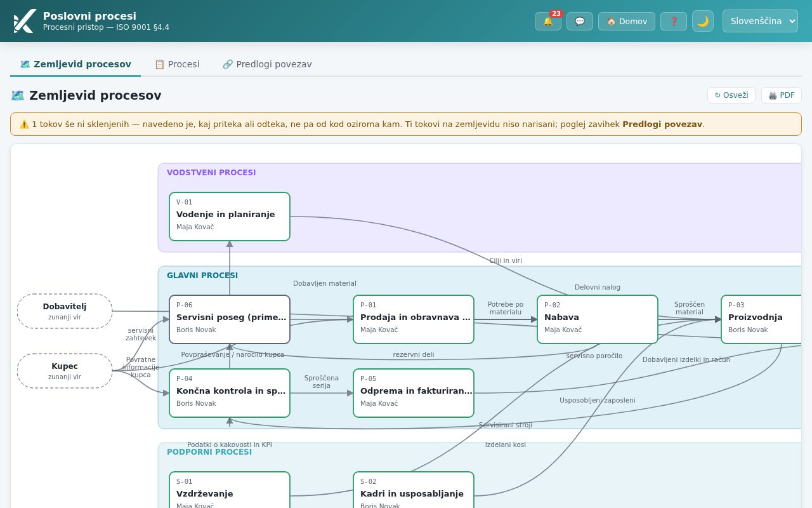Switch to the Procesi tab
The height and width of the screenshot is (508, 812).
pyautogui.click(x=177, y=64)
